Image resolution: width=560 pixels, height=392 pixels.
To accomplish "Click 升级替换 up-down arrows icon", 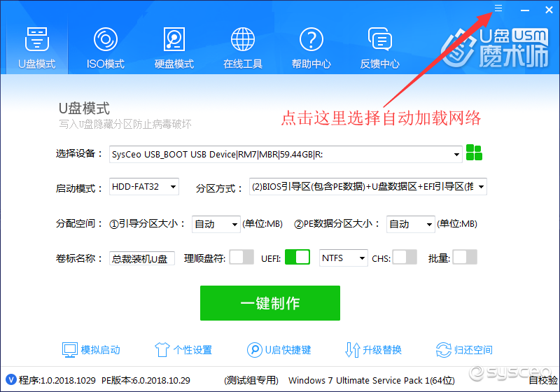I will (x=353, y=350).
